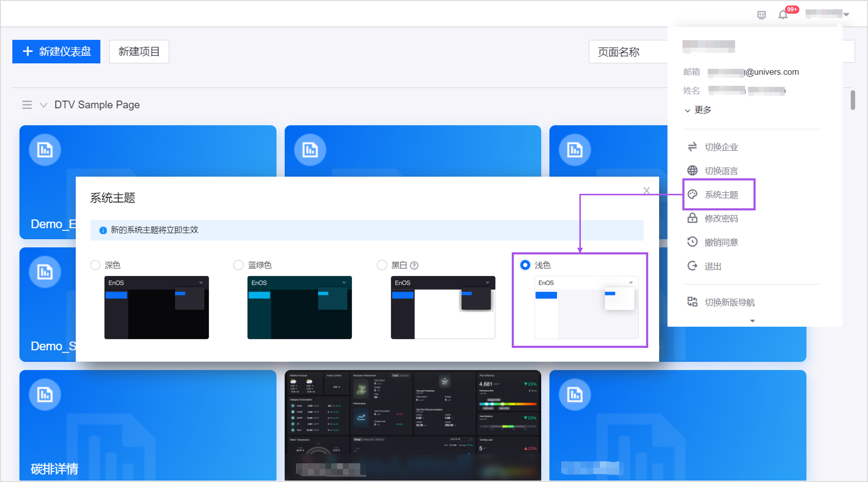Click the lock icon beside 修改密码
868x482 pixels.
tap(692, 218)
